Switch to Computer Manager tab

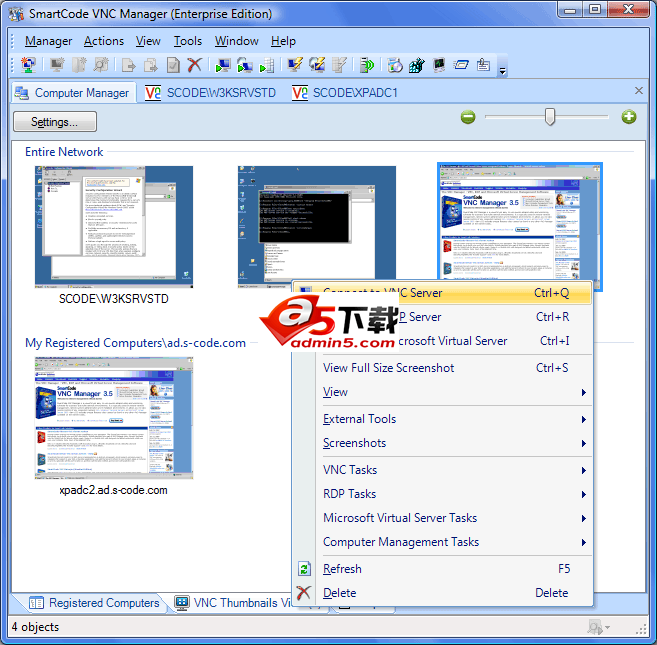coord(73,93)
